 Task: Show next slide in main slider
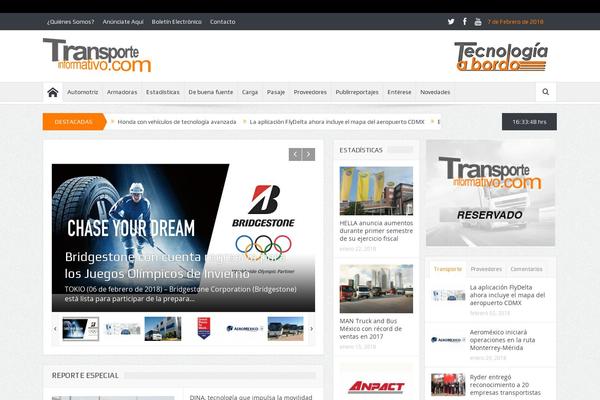point(308,154)
